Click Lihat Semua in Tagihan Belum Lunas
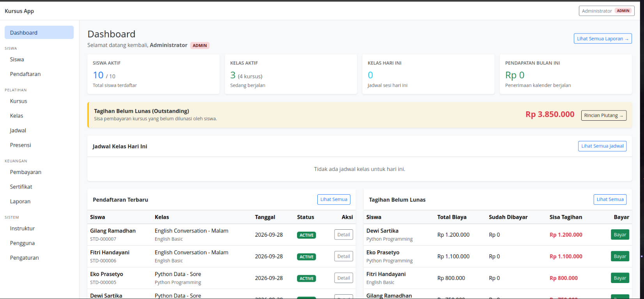The image size is (644, 299). (x=610, y=199)
